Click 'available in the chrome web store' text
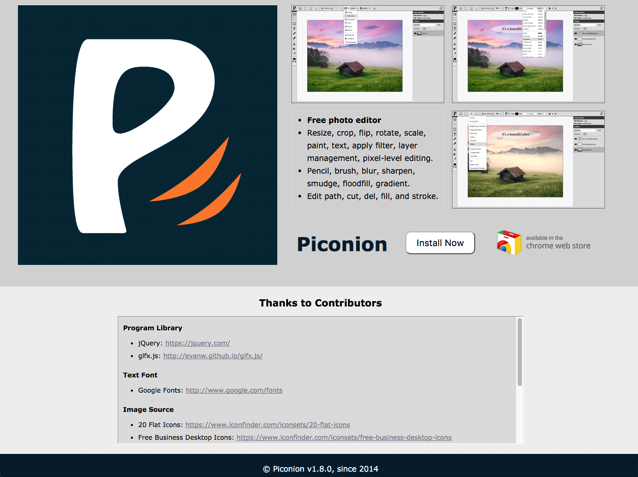Image resolution: width=638 pixels, height=477 pixels. [x=557, y=242]
